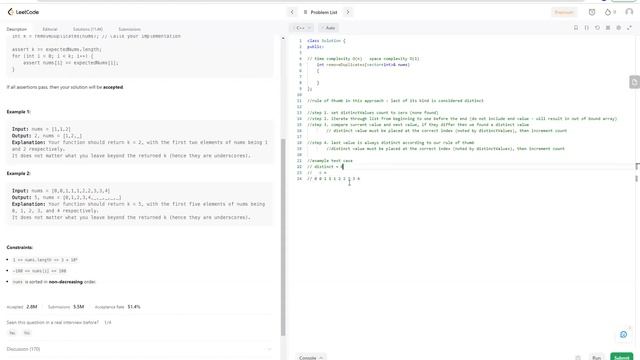Enter fullscreen editor mode icon
The height and width of the screenshot is (360, 640).
coord(629,28)
